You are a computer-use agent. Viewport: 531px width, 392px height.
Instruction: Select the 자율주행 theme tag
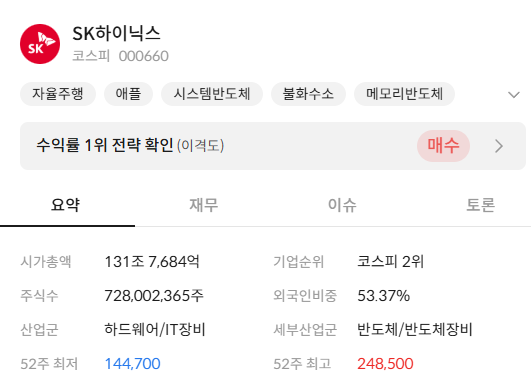(58, 94)
